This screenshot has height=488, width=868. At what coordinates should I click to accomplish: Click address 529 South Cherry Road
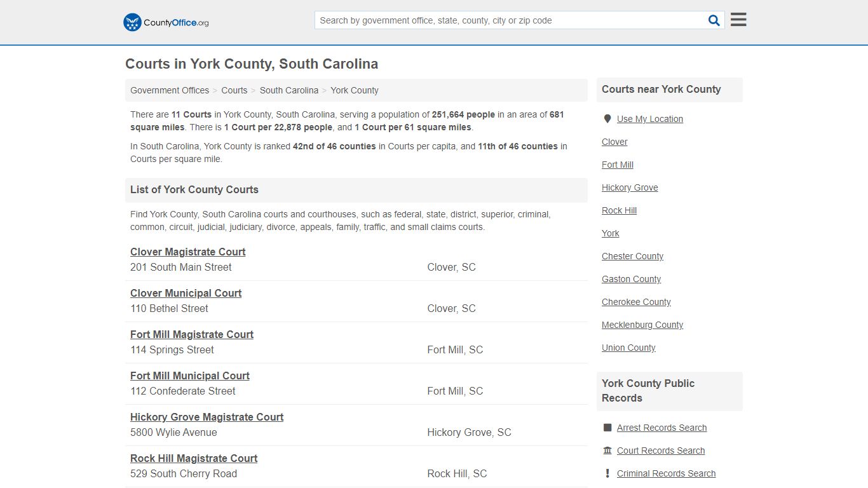tap(184, 473)
